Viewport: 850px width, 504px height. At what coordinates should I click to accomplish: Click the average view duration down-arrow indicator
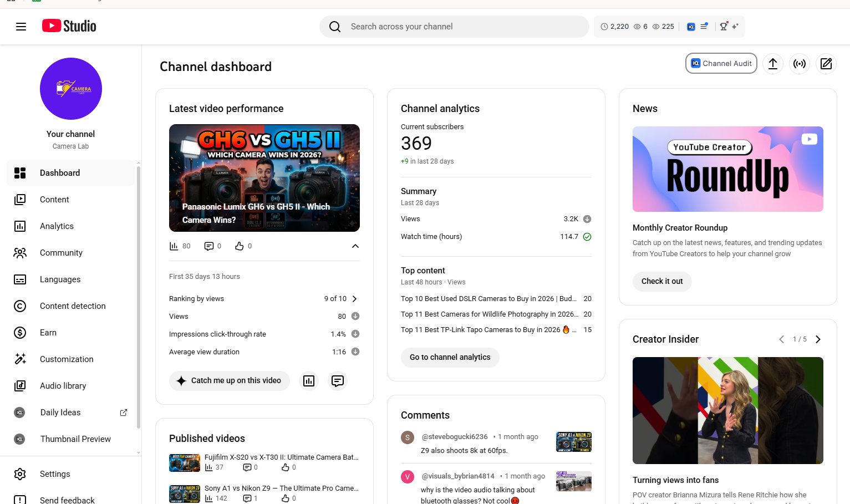[x=355, y=352]
